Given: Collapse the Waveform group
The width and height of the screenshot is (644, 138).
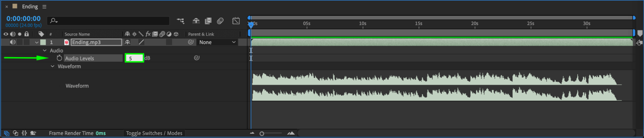Looking at the screenshot, I should [x=53, y=66].
